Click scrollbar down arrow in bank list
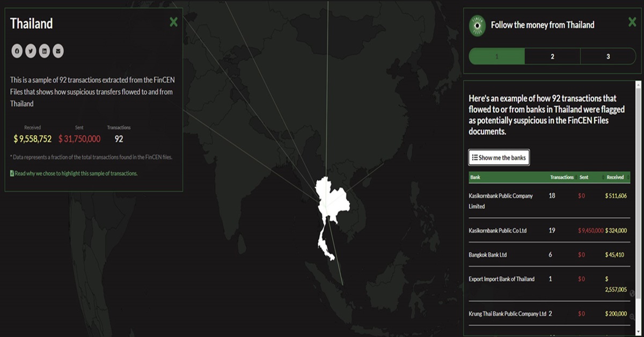The width and height of the screenshot is (644, 337). 638,333
